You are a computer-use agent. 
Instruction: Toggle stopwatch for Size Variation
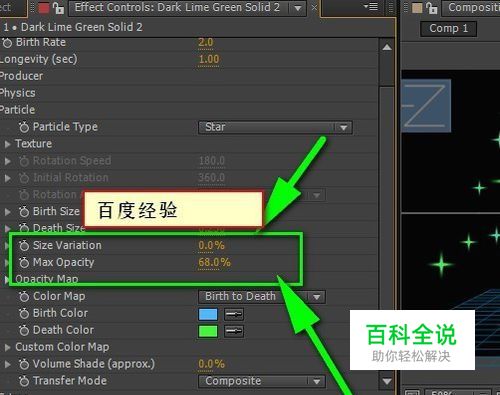(24, 246)
